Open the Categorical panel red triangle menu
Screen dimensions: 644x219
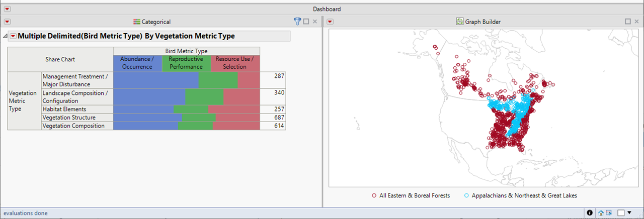(7, 22)
